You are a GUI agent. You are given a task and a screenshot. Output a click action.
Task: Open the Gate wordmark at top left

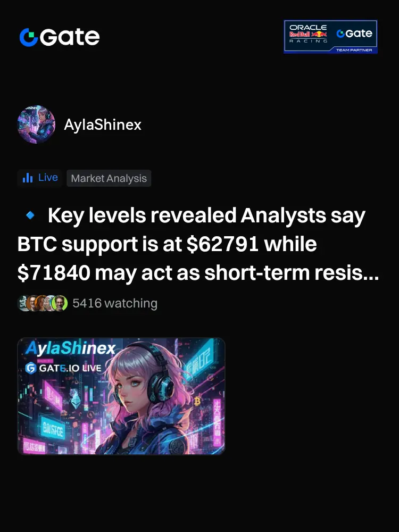point(60,37)
